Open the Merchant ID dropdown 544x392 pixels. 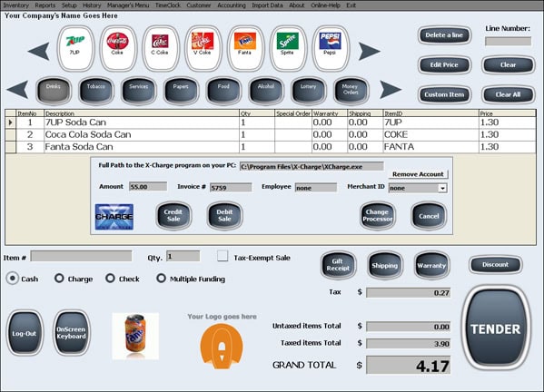coord(442,188)
